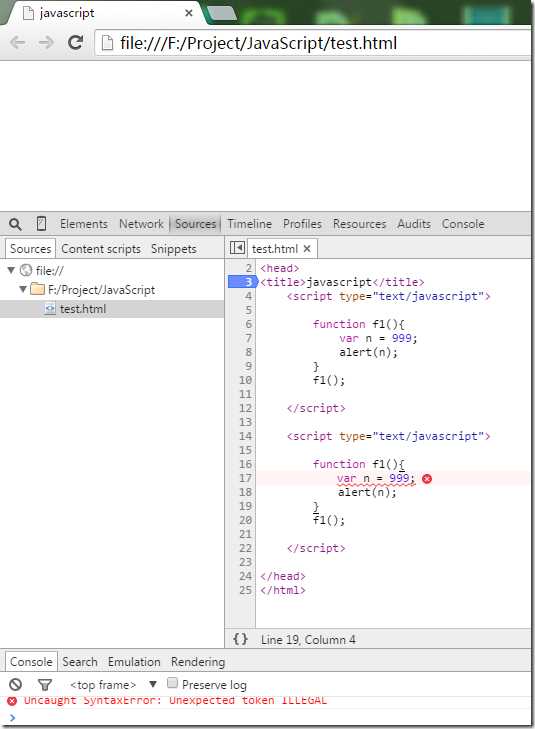Select test.html in the file tree
This screenshot has height=729, width=535.
click(112, 309)
